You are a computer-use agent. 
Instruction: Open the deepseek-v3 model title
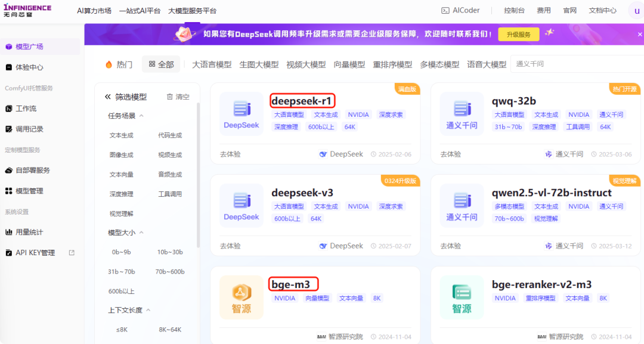(302, 193)
